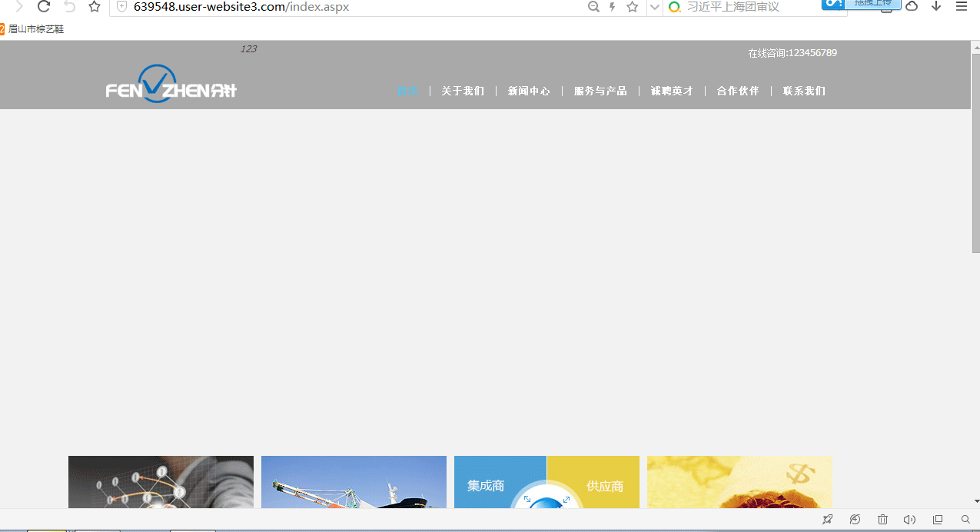
Task: Click the rocket accelerator icon in status bar
Action: point(827,520)
